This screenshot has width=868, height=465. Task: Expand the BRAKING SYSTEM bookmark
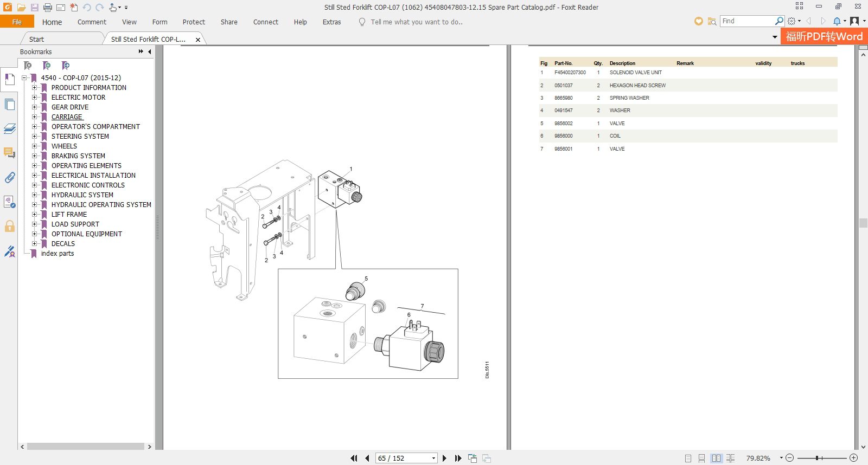(35, 156)
